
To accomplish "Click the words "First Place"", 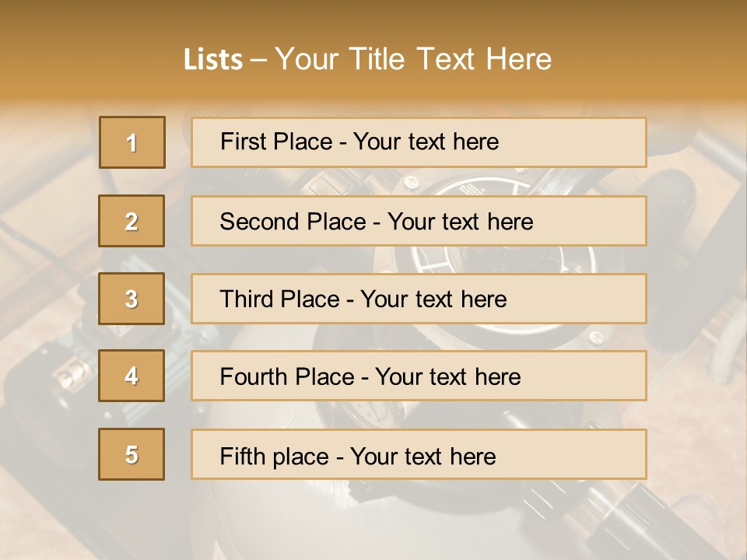I will point(277,142).
